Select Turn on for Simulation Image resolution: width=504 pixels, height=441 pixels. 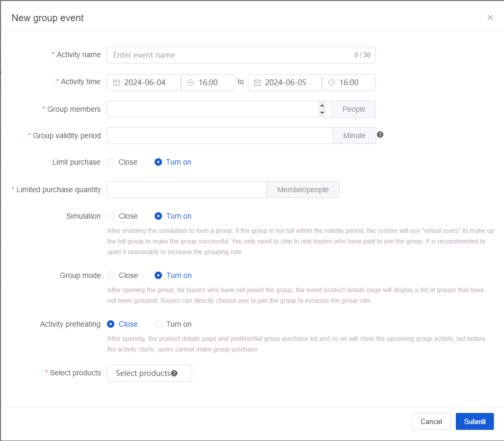(x=173, y=216)
